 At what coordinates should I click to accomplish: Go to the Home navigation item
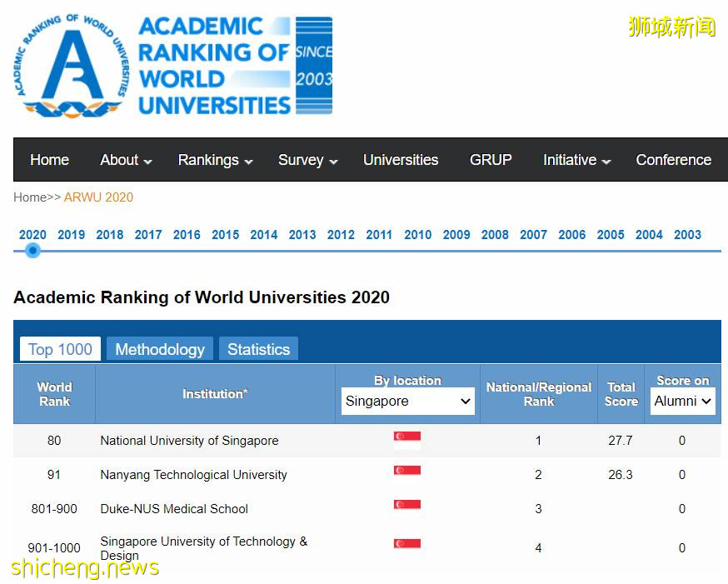coord(49,160)
